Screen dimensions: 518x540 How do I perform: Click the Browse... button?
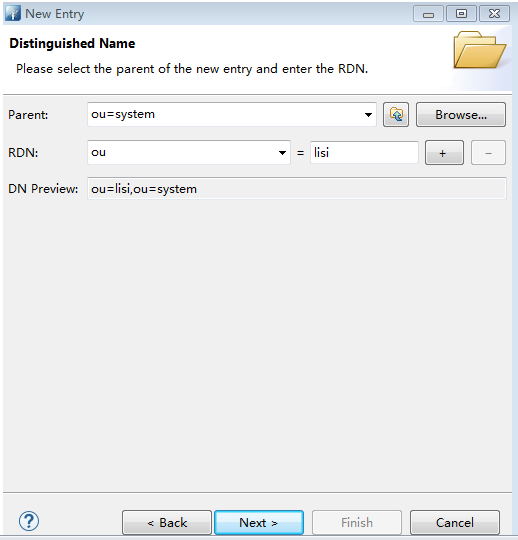point(461,114)
